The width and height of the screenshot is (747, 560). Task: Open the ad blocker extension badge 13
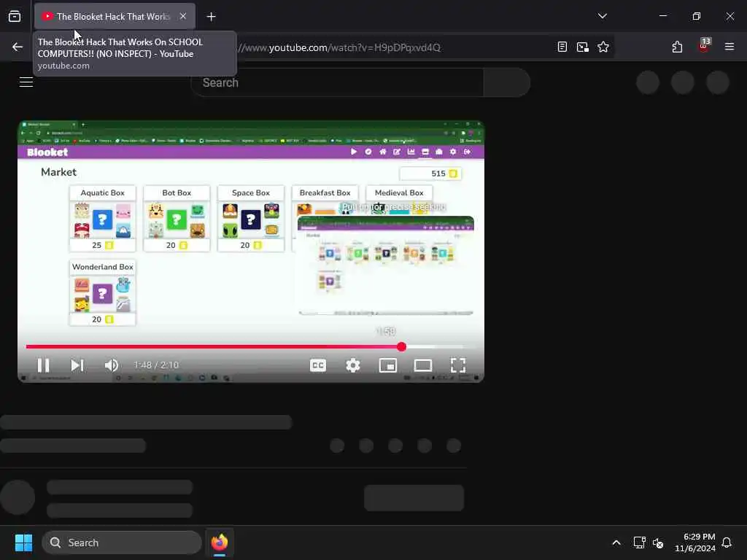[x=704, y=45]
